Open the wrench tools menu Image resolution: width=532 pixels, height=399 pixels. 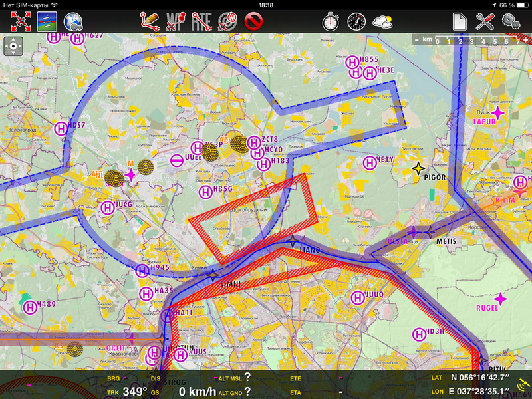(x=485, y=22)
